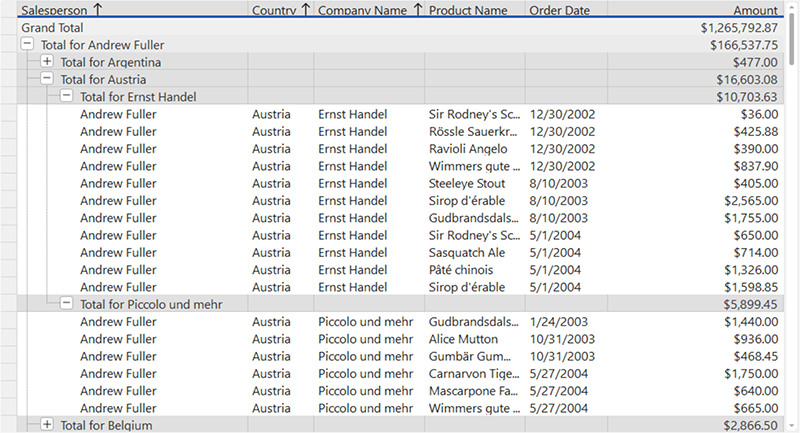The width and height of the screenshot is (800, 433).
Task: Select the $405.00 amount cell
Action: (x=695, y=184)
